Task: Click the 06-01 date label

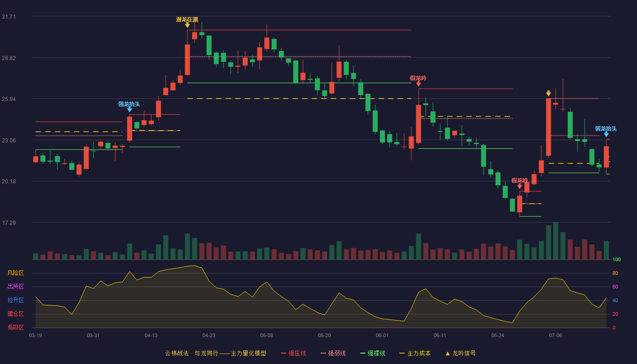Action: point(382,335)
